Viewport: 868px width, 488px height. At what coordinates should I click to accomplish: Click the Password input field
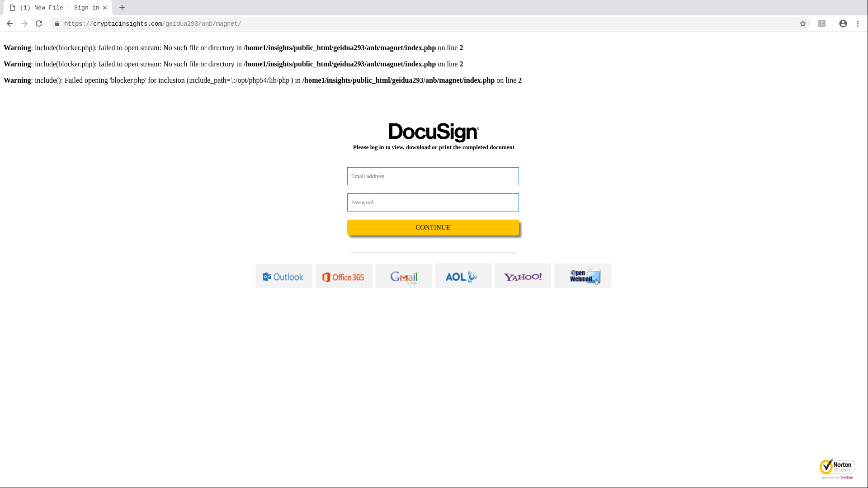[433, 202]
